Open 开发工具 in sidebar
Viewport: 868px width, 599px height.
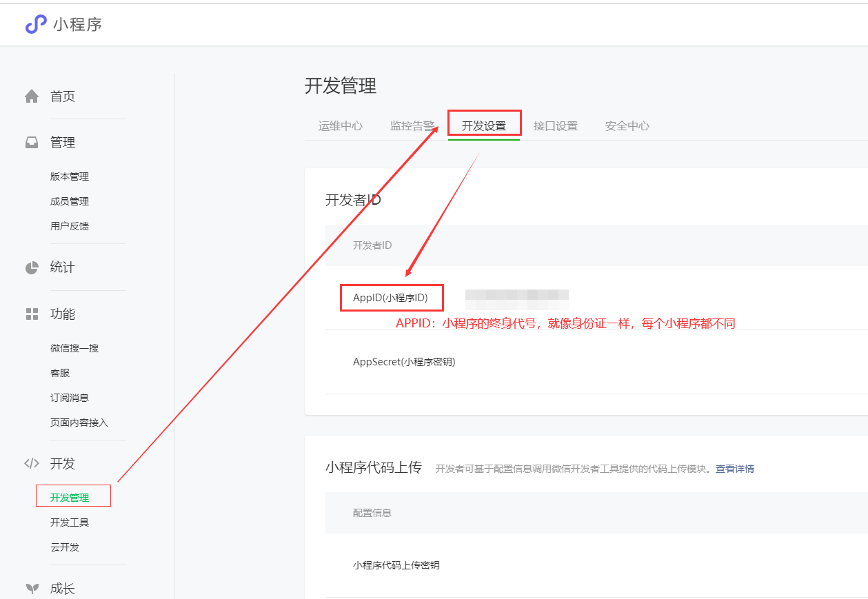pyautogui.click(x=70, y=522)
